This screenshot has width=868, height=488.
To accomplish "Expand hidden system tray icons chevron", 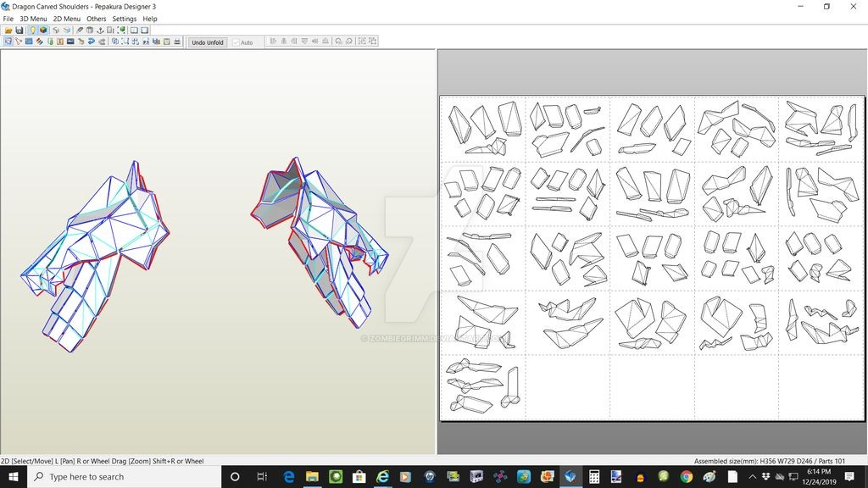I will [x=753, y=477].
